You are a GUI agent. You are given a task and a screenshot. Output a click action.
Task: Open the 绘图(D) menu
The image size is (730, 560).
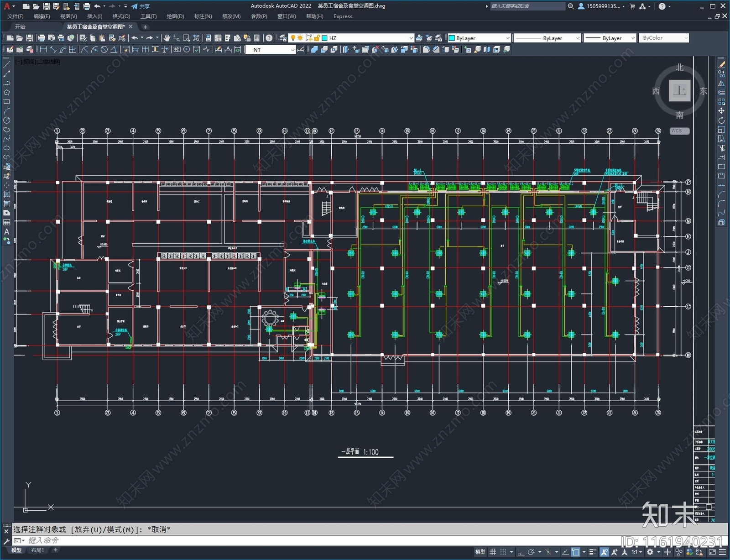pyautogui.click(x=175, y=16)
